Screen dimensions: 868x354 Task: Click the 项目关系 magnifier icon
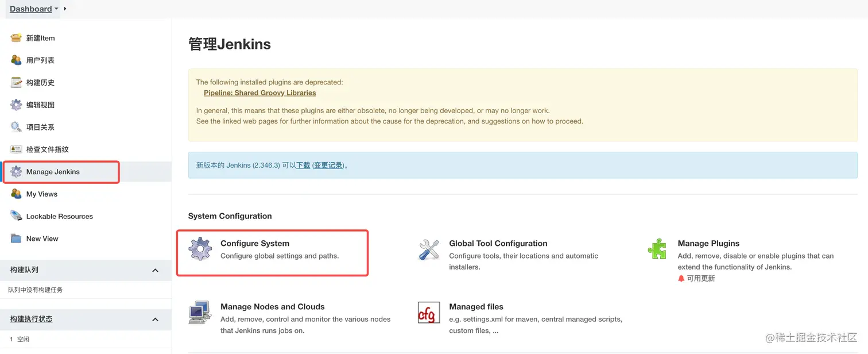(16, 127)
